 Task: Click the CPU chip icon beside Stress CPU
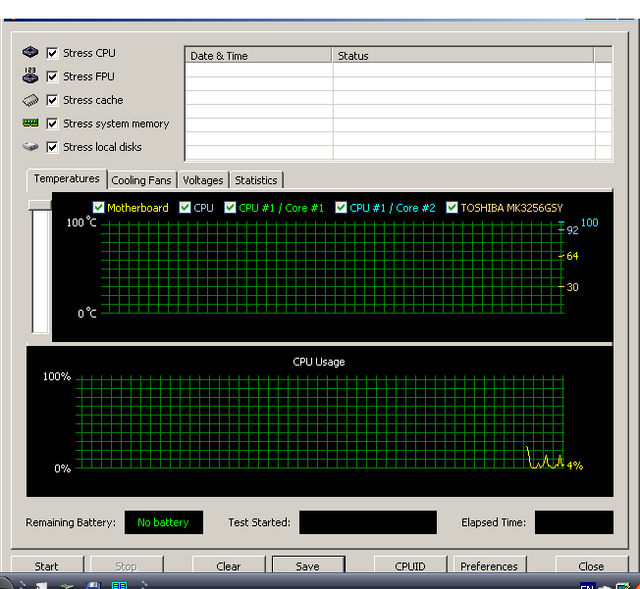30,53
